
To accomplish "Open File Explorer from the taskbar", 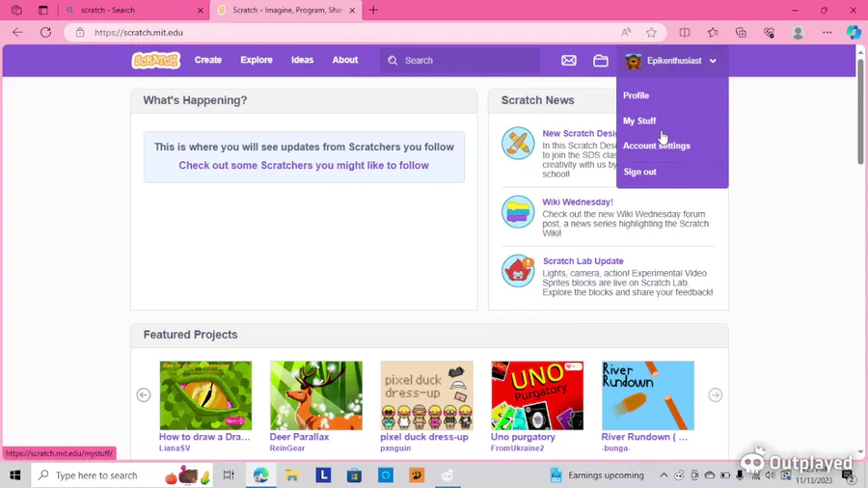I will pos(291,475).
